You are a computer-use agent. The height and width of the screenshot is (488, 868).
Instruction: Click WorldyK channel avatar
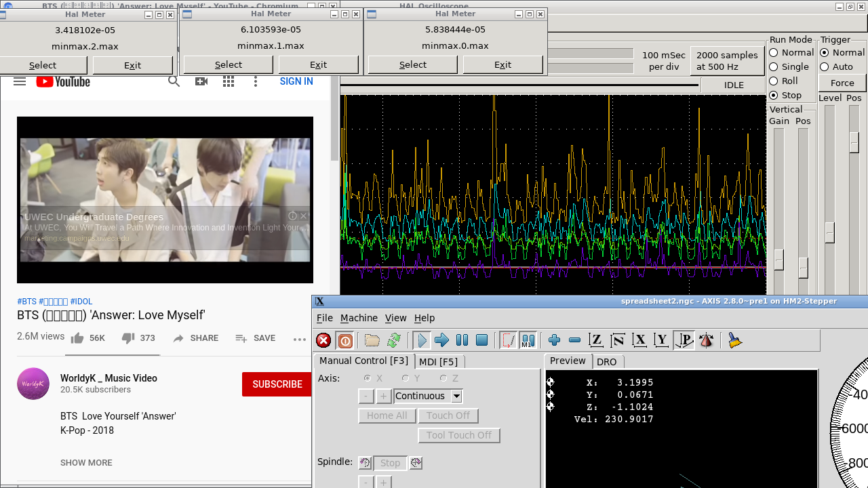pyautogui.click(x=33, y=384)
